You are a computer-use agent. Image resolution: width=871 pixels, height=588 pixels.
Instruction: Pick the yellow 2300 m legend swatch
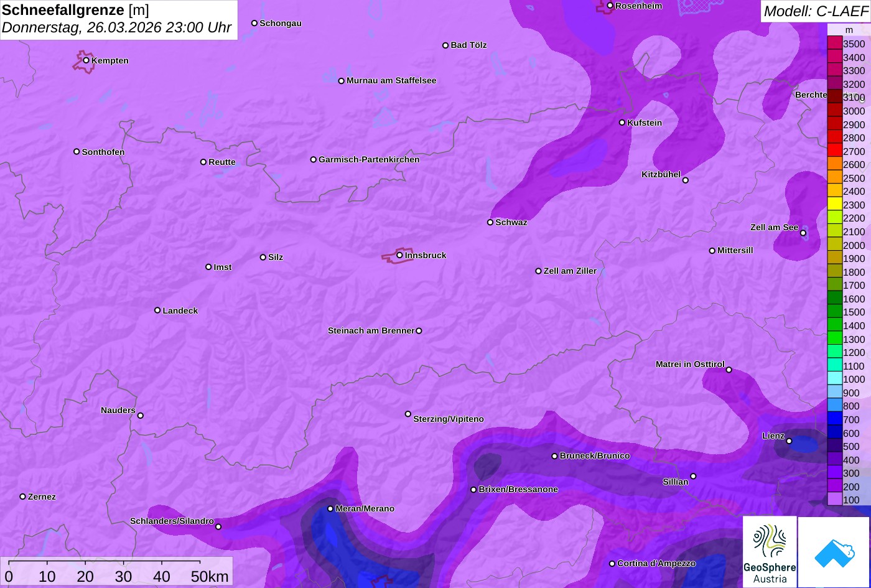[x=834, y=205]
